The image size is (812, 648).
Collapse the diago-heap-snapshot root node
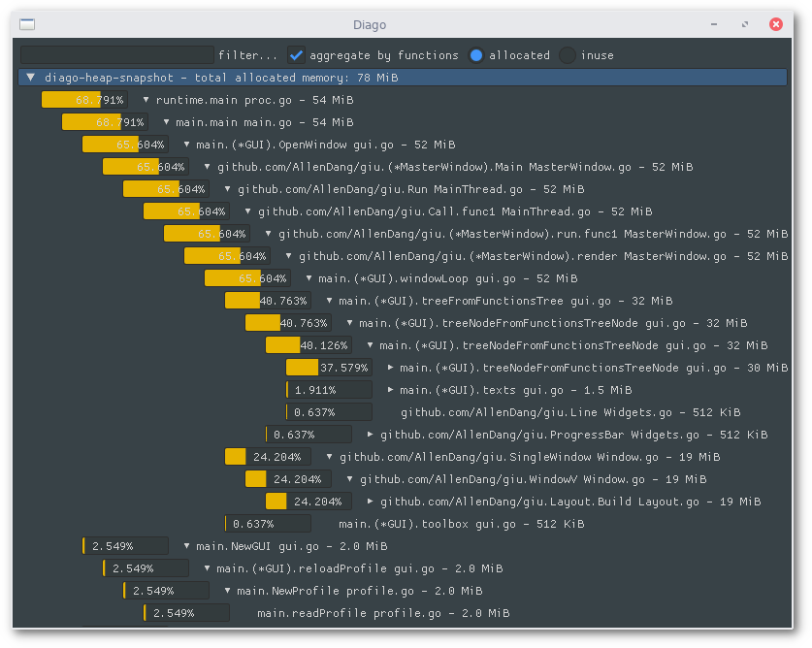(x=30, y=78)
